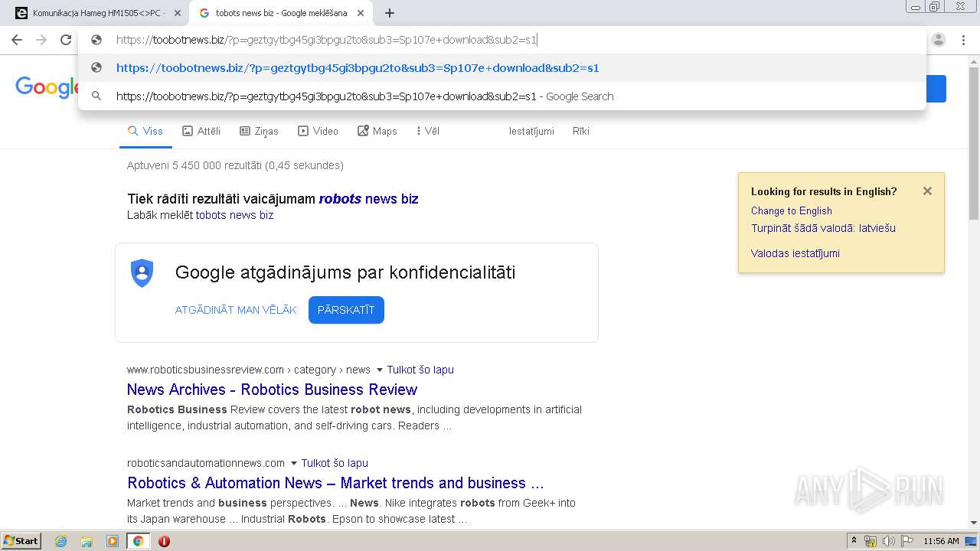This screenshot has height=551, width=980.
Task: Search instead for tobots news biz
Action: click(234, 215)
